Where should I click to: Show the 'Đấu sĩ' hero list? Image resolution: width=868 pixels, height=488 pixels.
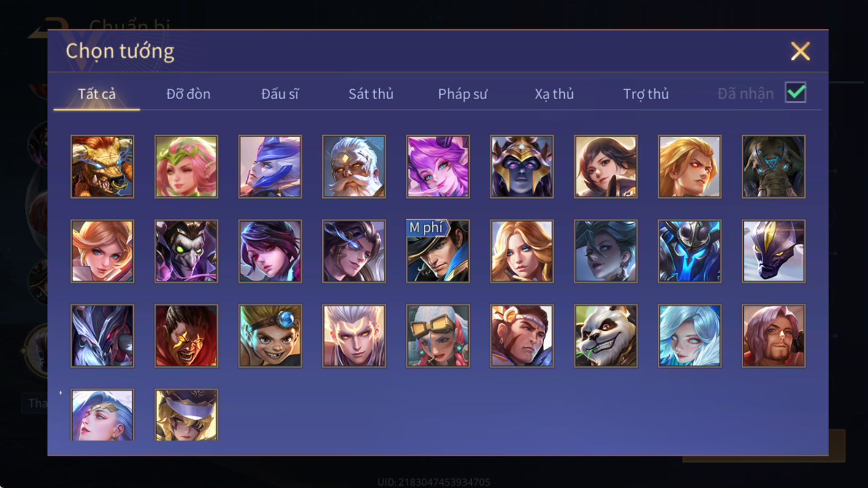coord(279,94)
